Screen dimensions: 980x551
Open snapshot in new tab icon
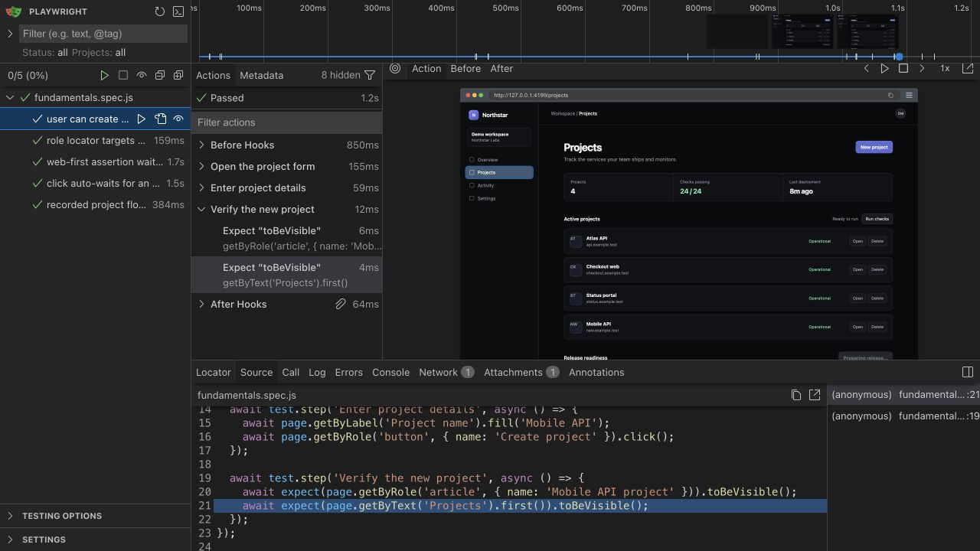point(968,68)
